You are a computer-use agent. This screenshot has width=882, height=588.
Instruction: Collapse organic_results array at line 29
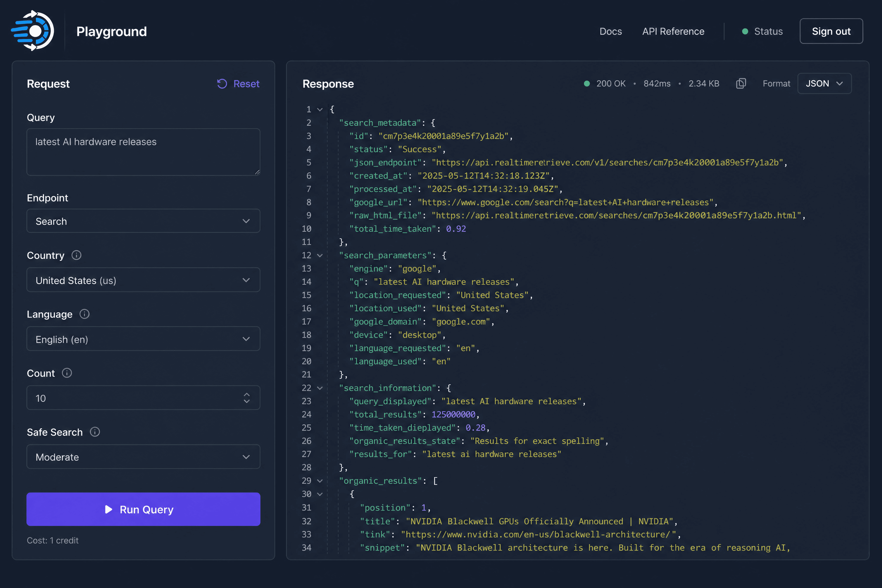click(x=320, y=481)
